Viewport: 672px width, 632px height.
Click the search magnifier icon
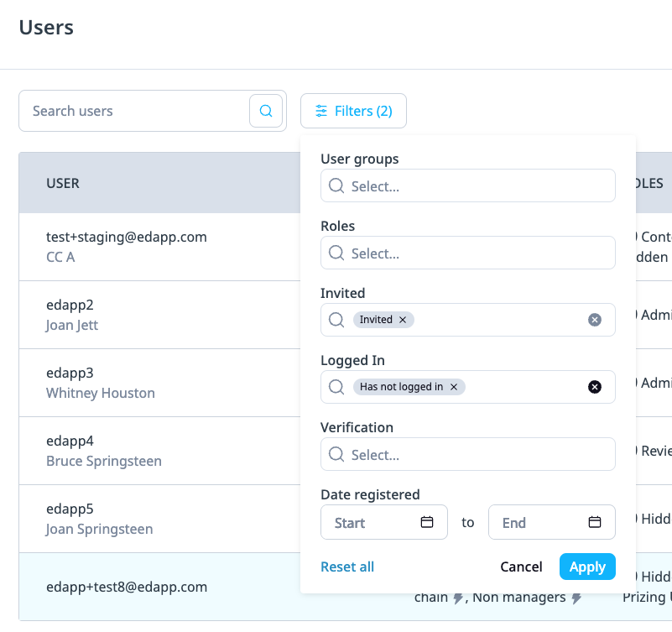(266, 110)
